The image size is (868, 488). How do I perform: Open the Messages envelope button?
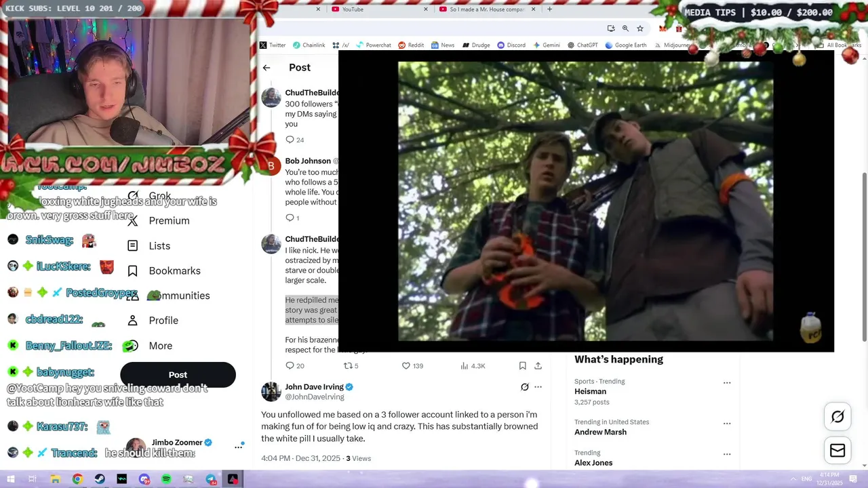837,451
